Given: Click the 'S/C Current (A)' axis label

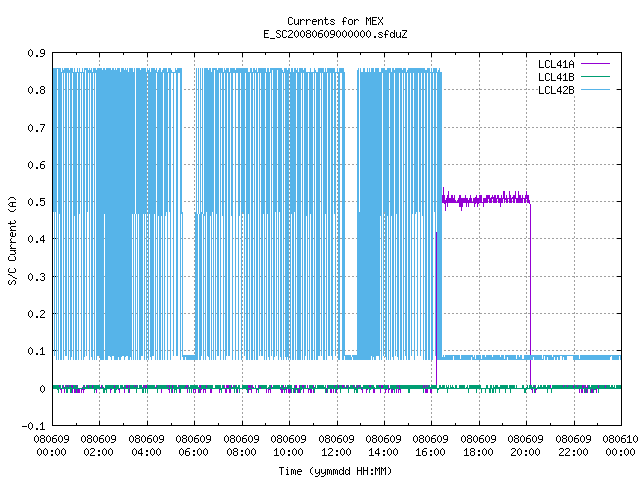Looking at the screenshot, I should coord(12,240).
